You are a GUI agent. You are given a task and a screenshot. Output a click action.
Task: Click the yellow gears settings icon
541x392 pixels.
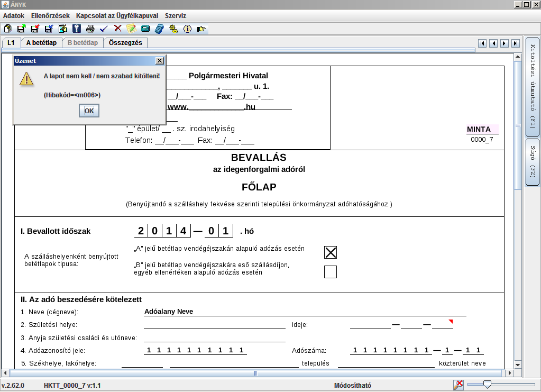(173, 29)
